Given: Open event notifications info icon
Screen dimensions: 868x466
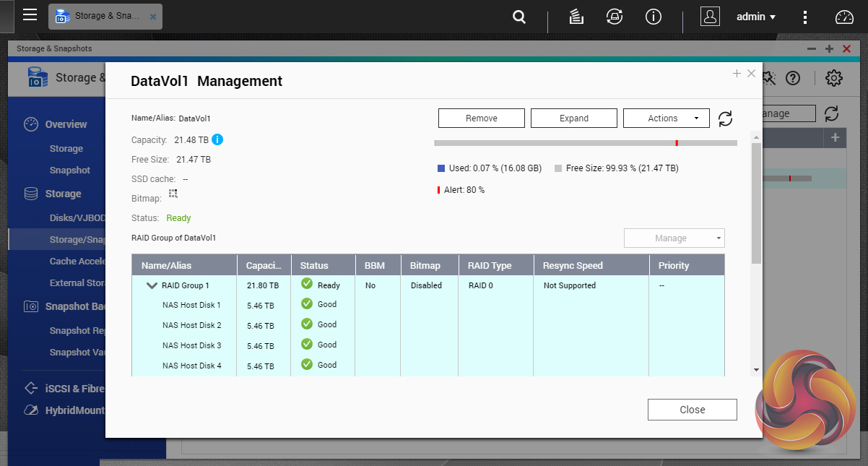Looking at the screenshot, I should (654, 17).
